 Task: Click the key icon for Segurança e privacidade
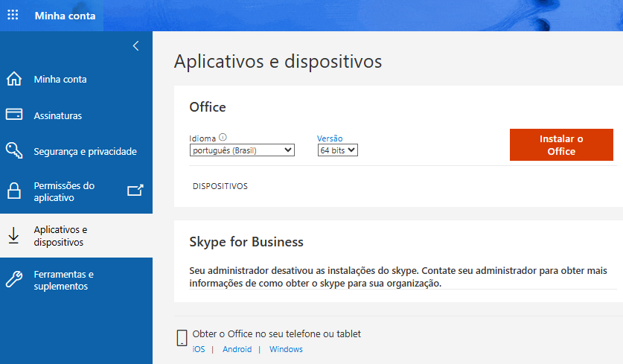pos(14,150)
